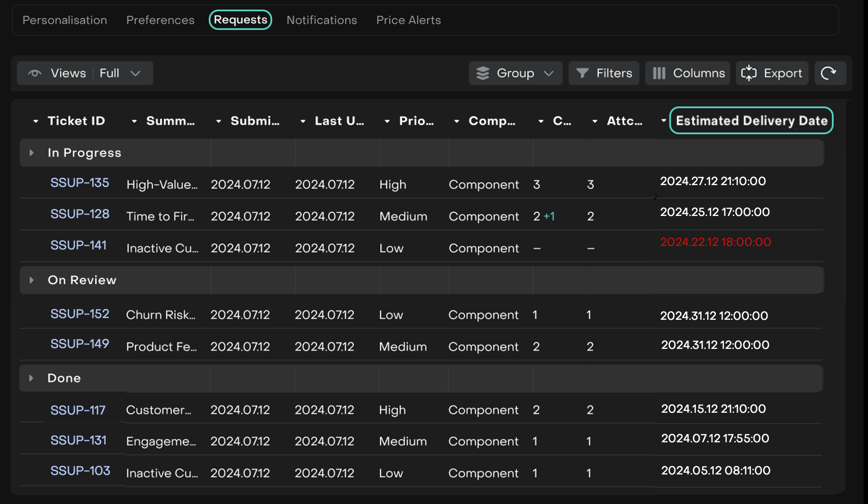868x504 pixels.
Task: Open ticket SSUP-103 link
Action: pyautogui.click(x=80, y=471)
